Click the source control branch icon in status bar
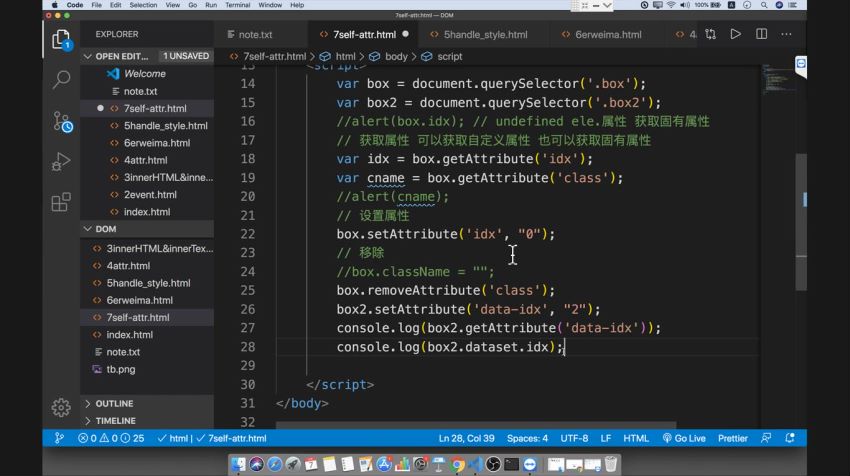850x476 pixels. 59,438
